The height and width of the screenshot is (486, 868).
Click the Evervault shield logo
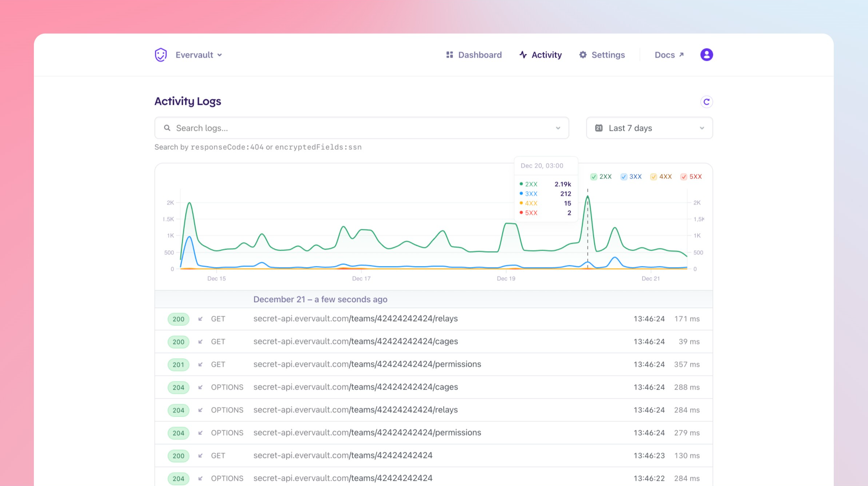(x=161, y=55)
